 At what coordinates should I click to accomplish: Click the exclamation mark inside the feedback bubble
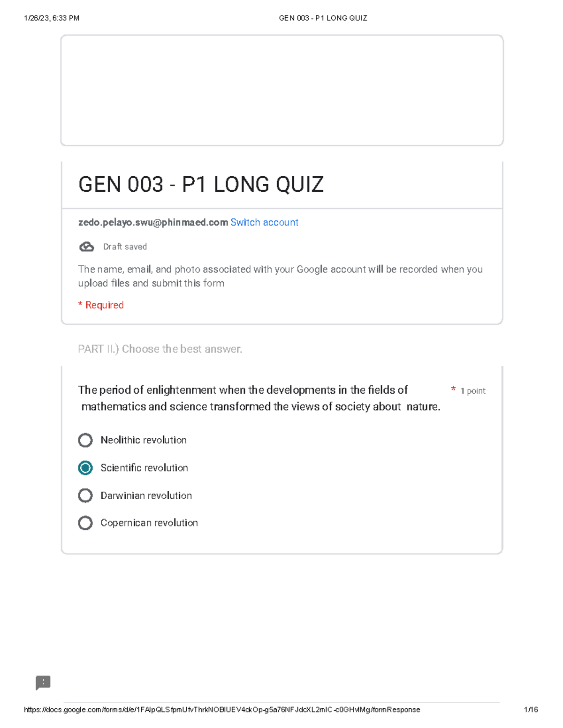pyautogui.click(x=43, y=683)
